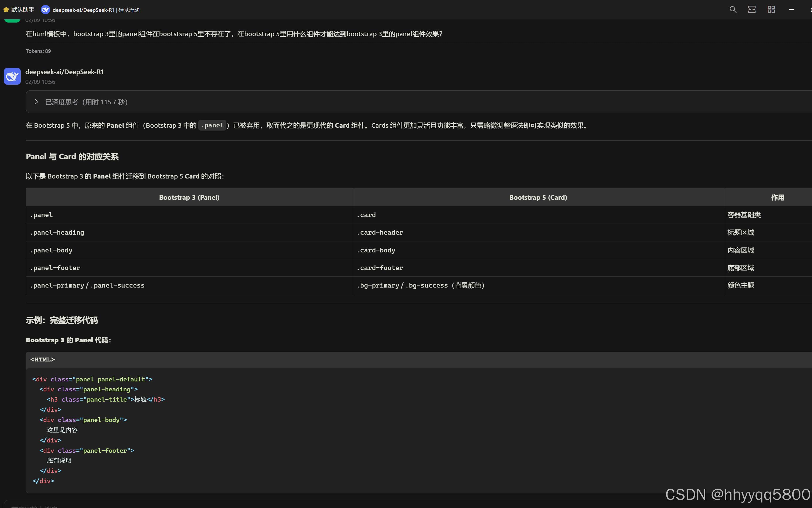Click the Bootstrap 5 (Card) column header
The width and height of the screenshot is (812, 508).
tap(538, 198)
